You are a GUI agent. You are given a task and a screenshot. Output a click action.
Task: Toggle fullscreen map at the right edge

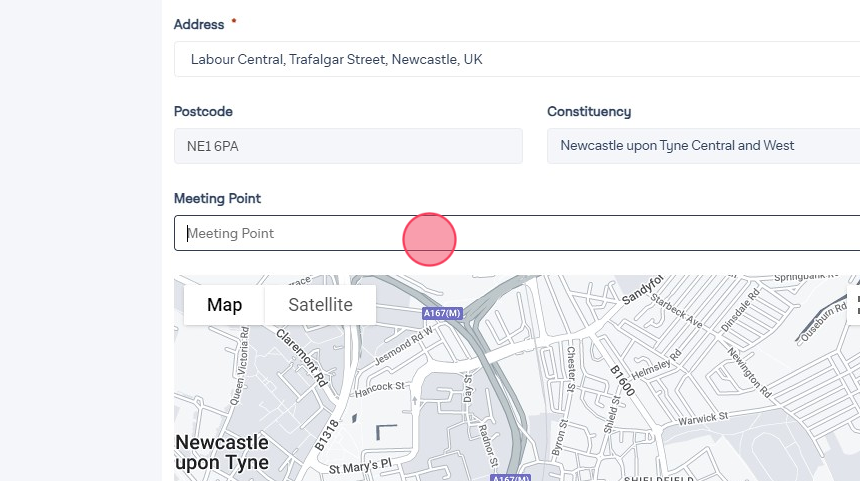pyautogui.click(x=856, y=304)
